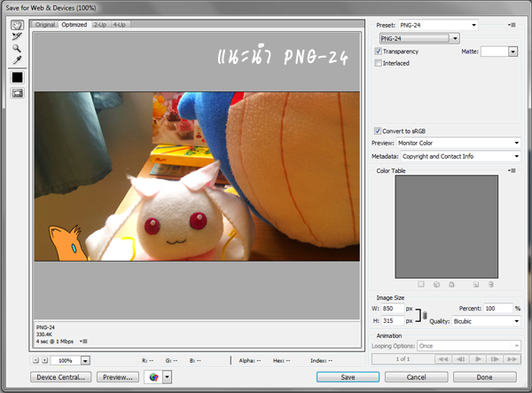532x393 pixels.
Task: Switch to the Original tab
Action: coord(45,25)
